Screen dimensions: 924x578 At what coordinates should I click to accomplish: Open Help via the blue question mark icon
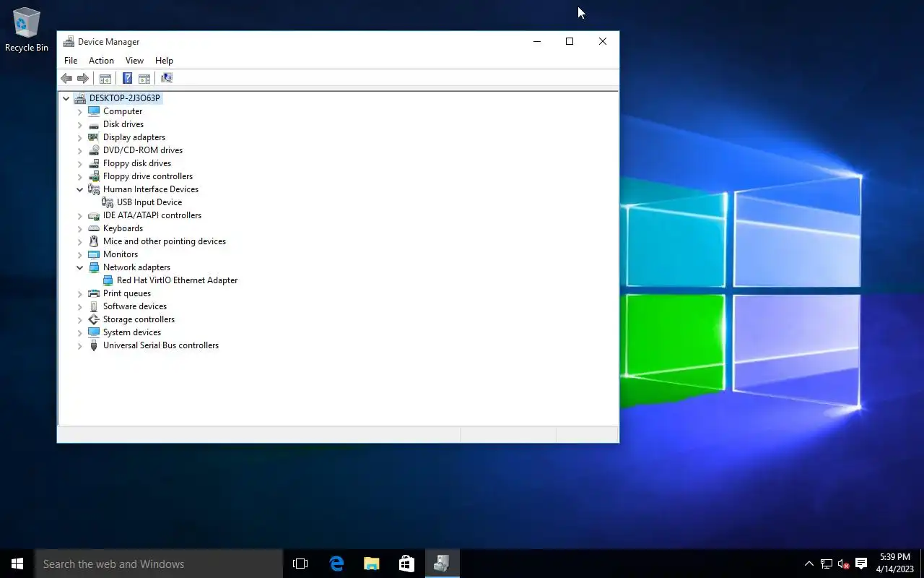pyautogui.click(x=128, y=78)
